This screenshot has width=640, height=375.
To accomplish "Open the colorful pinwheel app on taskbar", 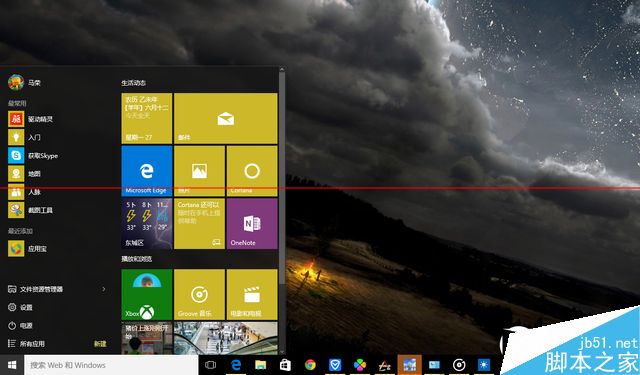I will [360, 365].
